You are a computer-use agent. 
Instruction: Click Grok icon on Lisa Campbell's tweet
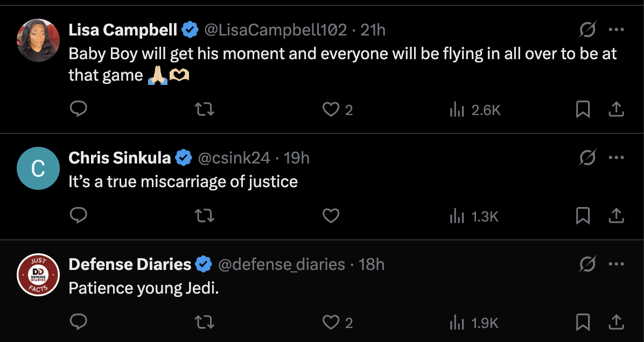click(587, 30)
